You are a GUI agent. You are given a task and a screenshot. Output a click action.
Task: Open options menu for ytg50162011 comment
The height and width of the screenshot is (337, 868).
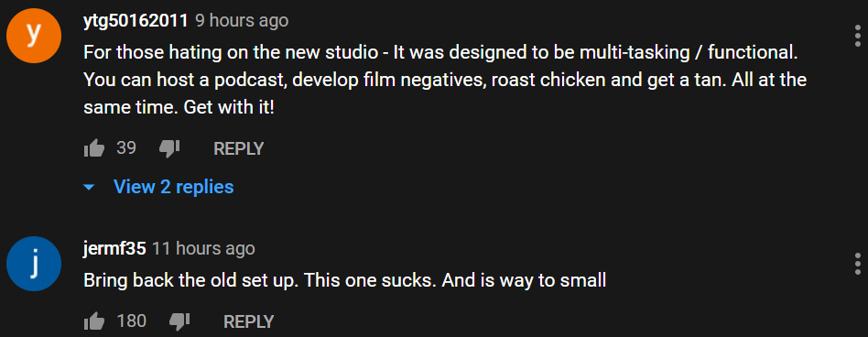(x=858, y=35)
